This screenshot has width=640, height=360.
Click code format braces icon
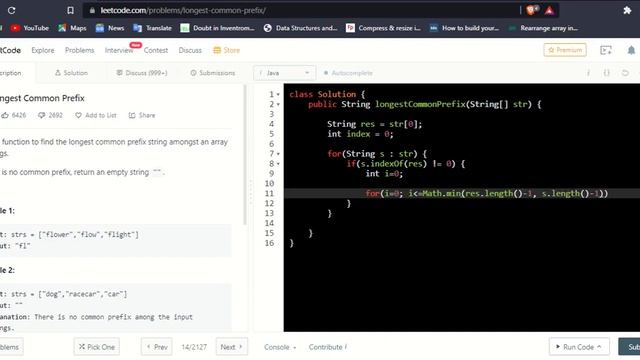(x=607, y=73)
